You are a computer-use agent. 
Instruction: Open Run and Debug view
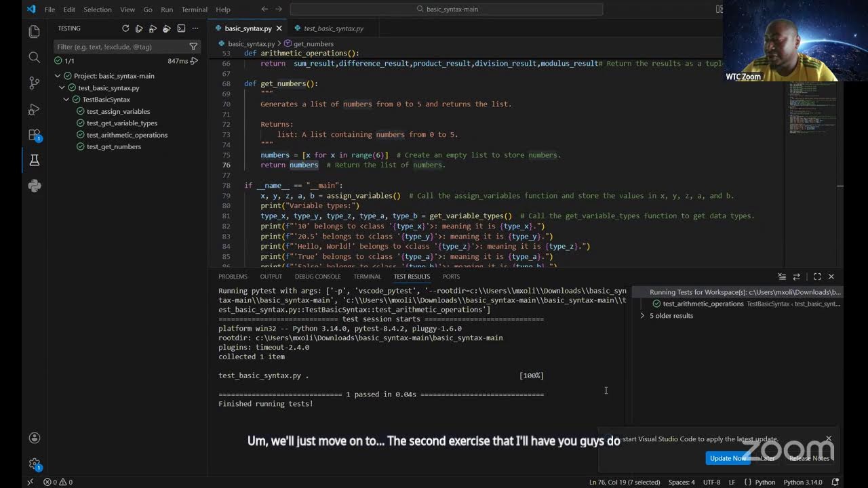pos(35,108)
